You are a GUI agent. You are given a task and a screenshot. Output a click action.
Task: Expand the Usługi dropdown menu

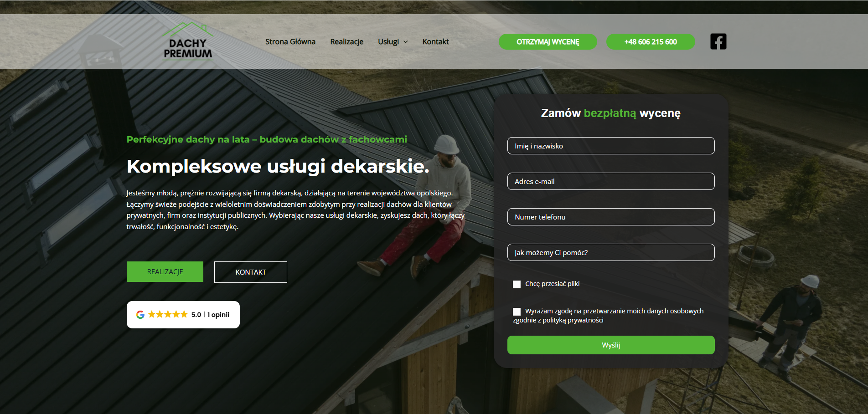click(393, 41)
